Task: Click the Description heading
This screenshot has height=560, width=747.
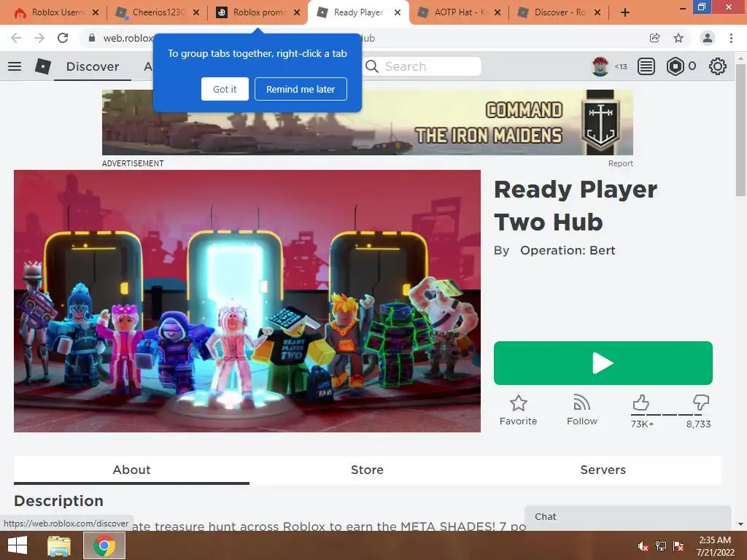Action: pyautogui.click(x=58, y=501)
